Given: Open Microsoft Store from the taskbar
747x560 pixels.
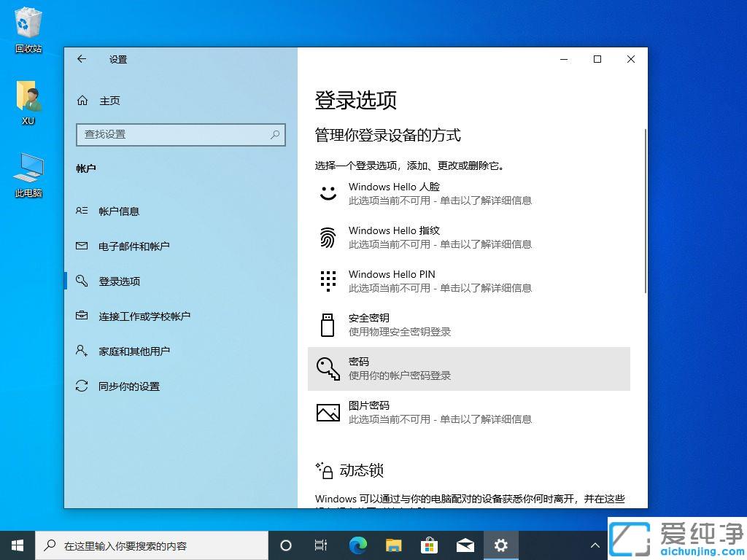Looking at the screenshot, I should pyautogui.click(x=429, y=545).
